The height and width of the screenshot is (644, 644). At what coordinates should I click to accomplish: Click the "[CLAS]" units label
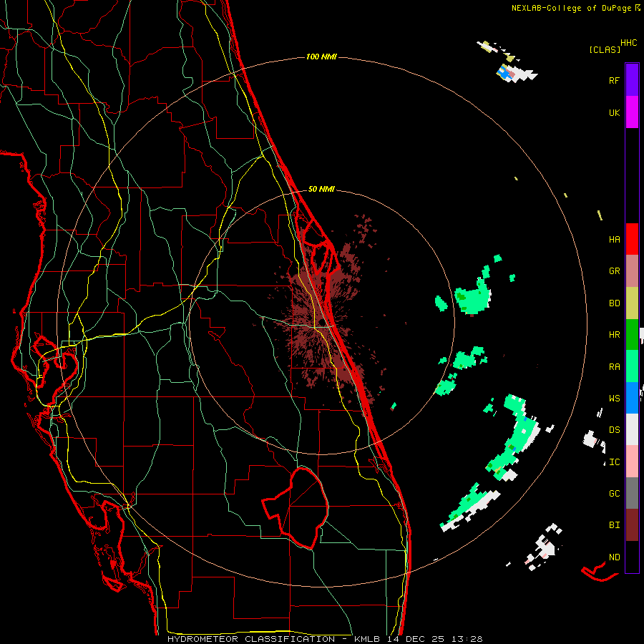605,49
